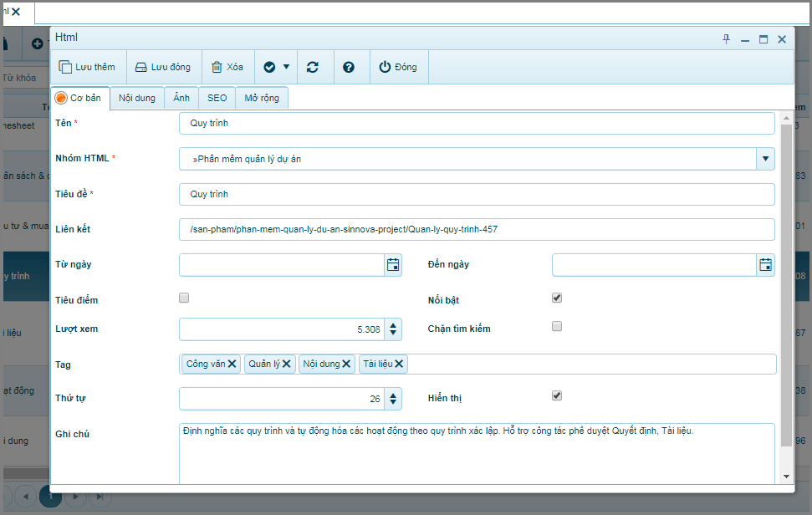Switch to the Nội dung tab
This screenshot has width=812, height=515.
point(136,98)
